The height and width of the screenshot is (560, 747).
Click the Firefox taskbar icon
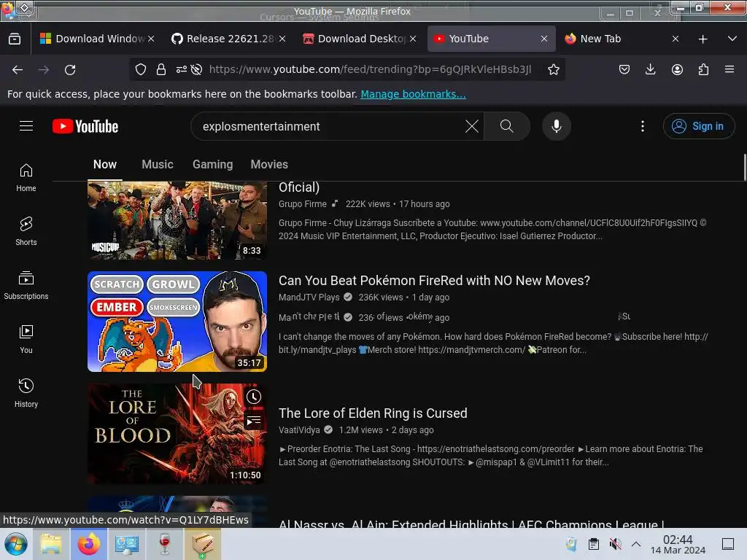[89, 544]
